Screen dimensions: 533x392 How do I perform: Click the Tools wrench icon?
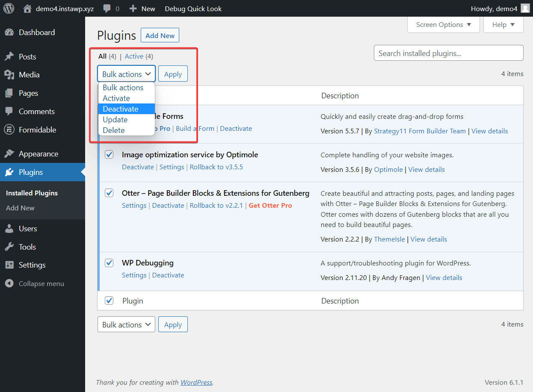[9, 247]
